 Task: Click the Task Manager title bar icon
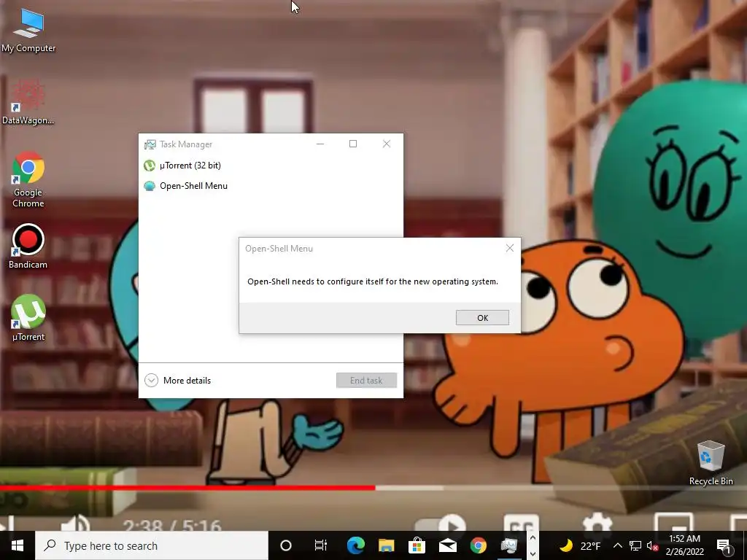(x=150, y=144)
